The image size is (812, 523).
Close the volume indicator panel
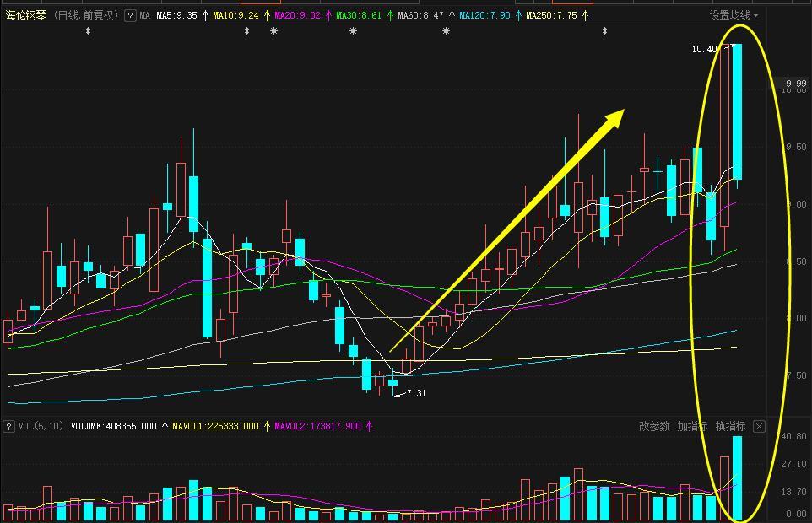pyautogui.click(x=759, y=426)
